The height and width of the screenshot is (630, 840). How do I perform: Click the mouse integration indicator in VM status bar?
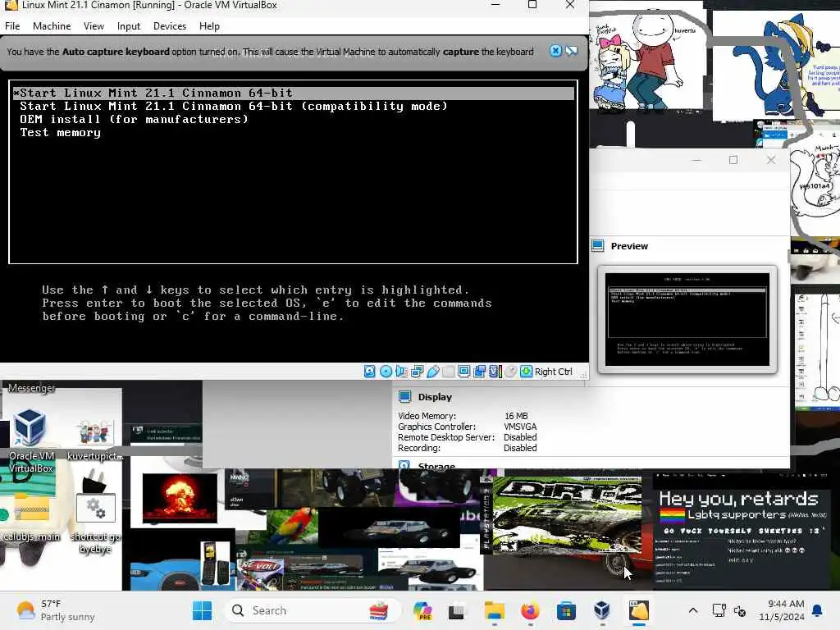[x=511, y=372]
